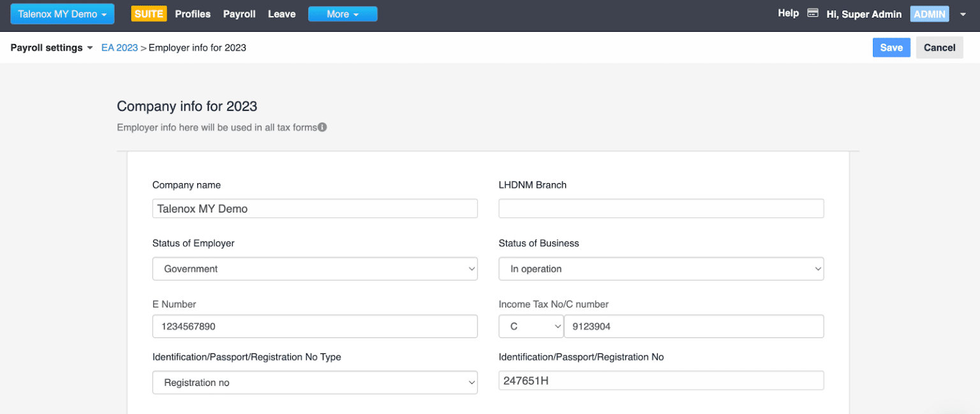The height and width of the screenshot is (414, 980).
Task: Open the Leave menu
Action: pyautogui.click(x=281, y=14)
